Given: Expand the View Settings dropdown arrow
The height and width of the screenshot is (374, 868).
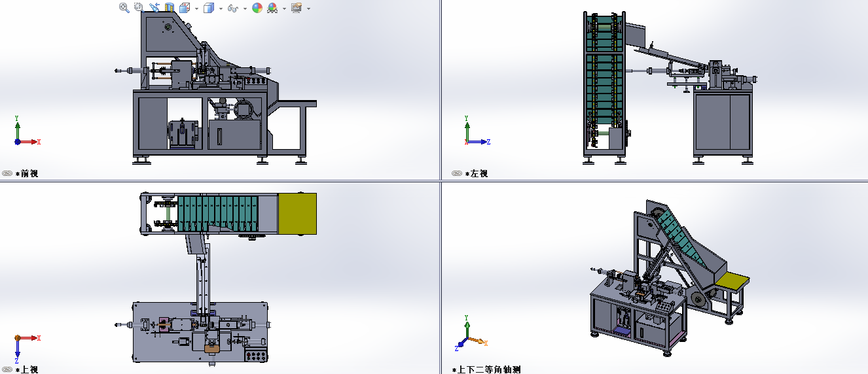Looking at the screenshot, I should pos(308,8).
